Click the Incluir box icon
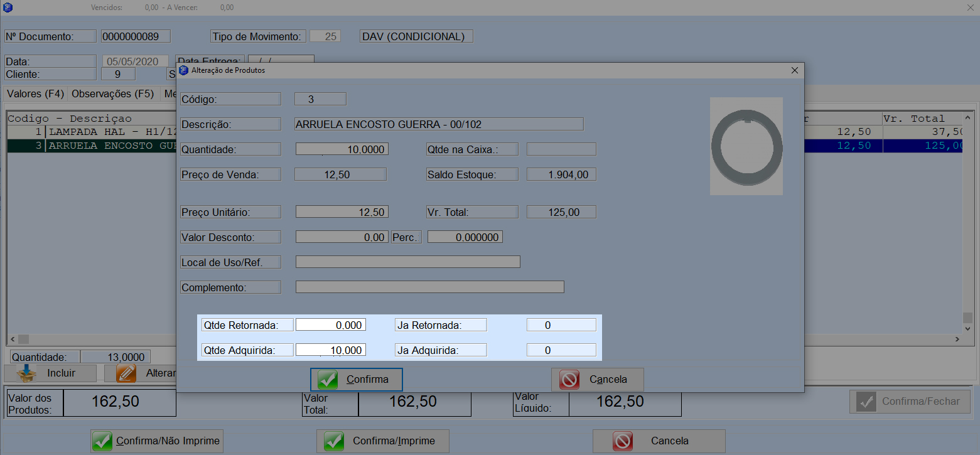 point(27,373)
